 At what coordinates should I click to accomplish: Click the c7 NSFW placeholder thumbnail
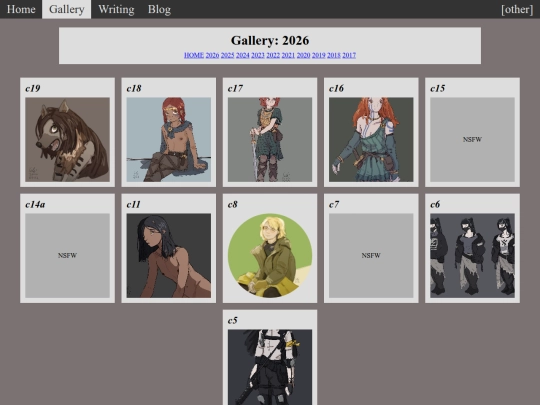(371, 256)
